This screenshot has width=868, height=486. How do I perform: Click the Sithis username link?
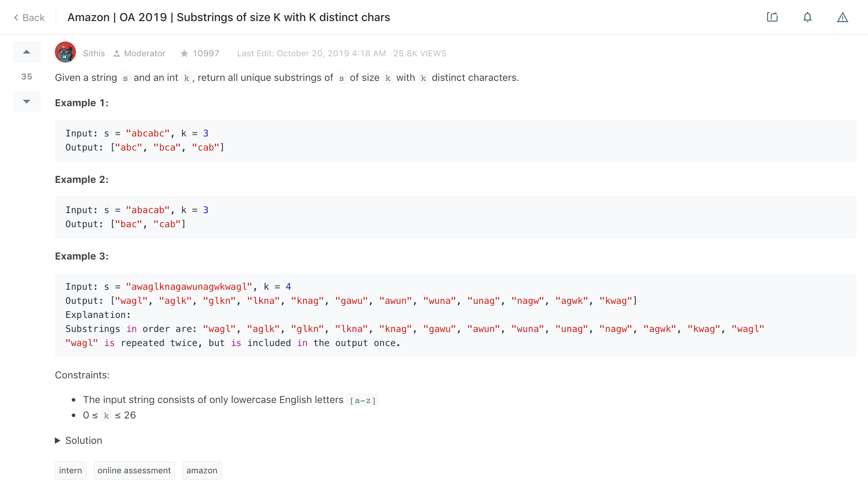[x=94, y=53]
